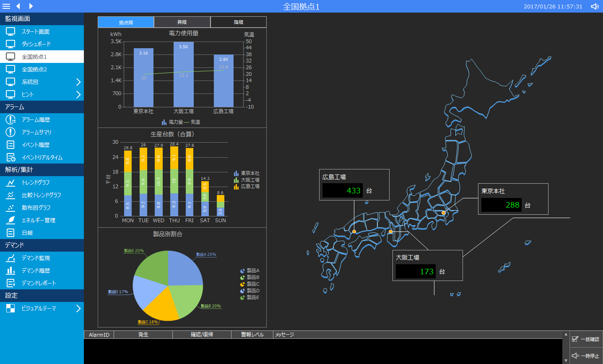Open the トレンドグラフ trend graph icon
Image resolution: width=603 pixels, height=364 pixels.
[x=10, y=182]
